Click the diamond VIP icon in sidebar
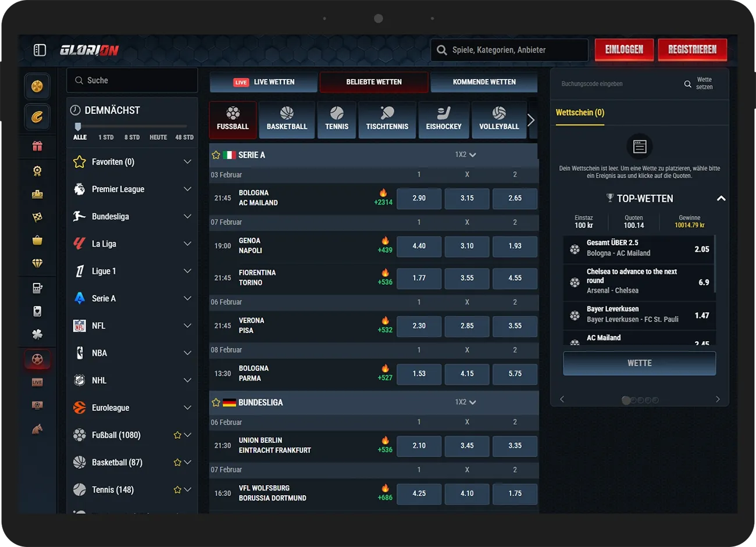Viewport: 756px width, 547px height. click(x=37, y=263)
